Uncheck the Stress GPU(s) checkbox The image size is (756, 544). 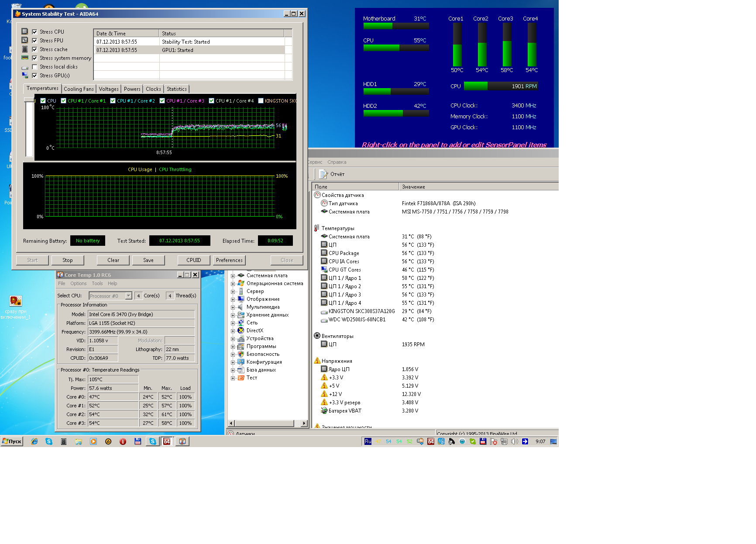[x=34, y=76]
